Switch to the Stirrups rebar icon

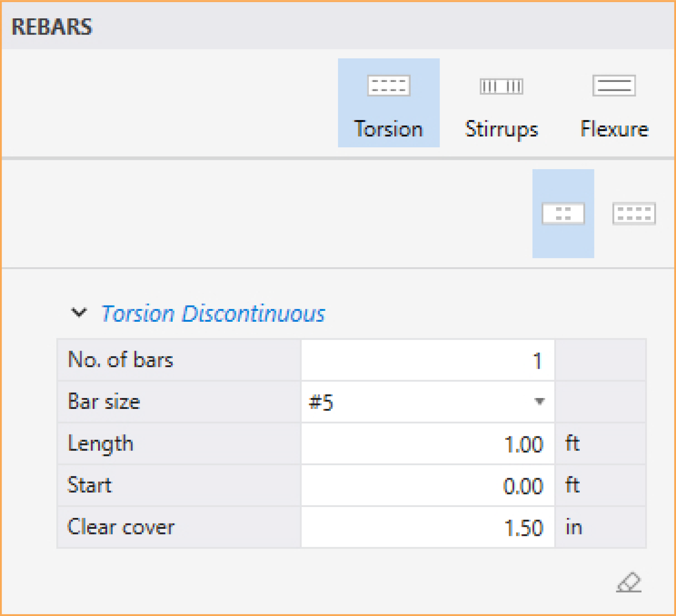(501, 86)
